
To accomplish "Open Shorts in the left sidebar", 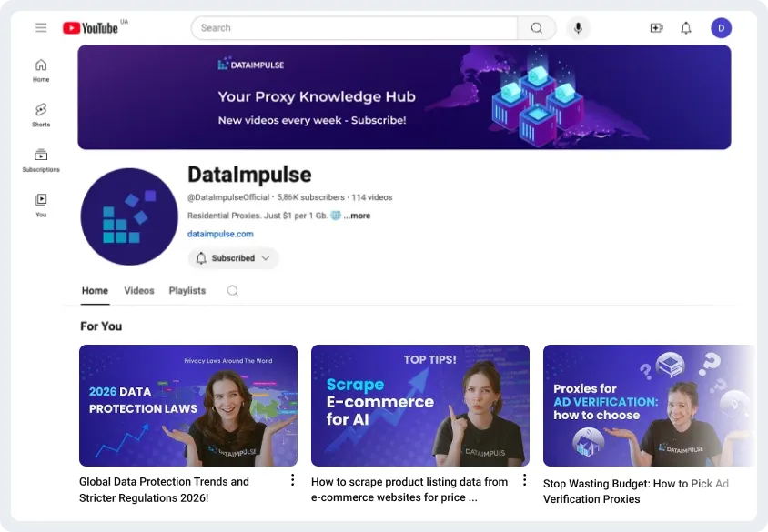I will (41, 115).
